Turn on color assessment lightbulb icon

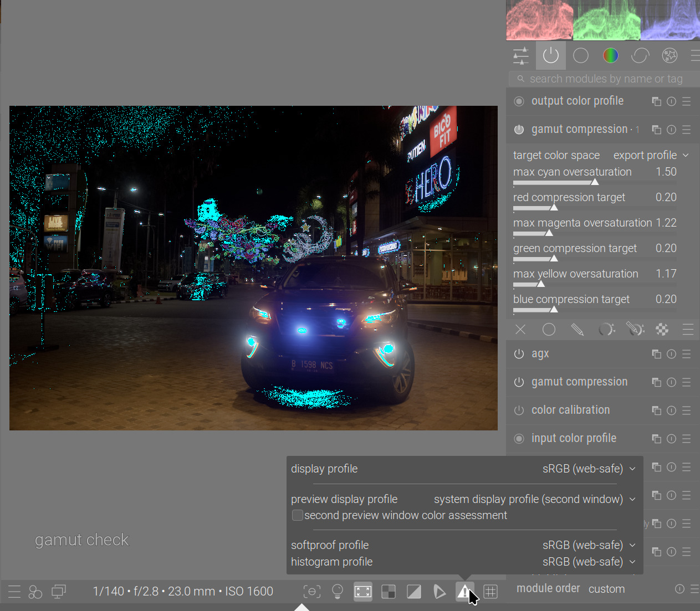point(337,592)
